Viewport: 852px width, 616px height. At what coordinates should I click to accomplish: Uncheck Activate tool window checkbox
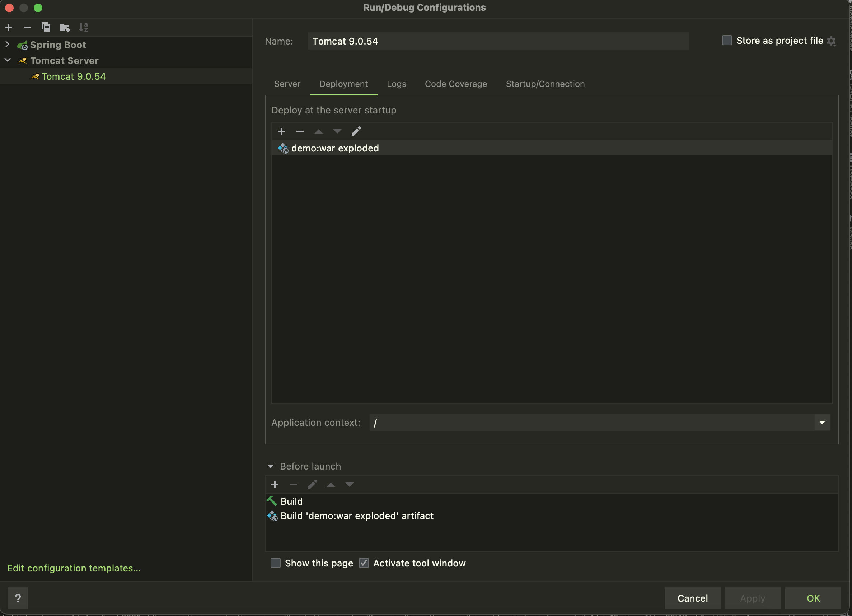click(x=364, y=563)
